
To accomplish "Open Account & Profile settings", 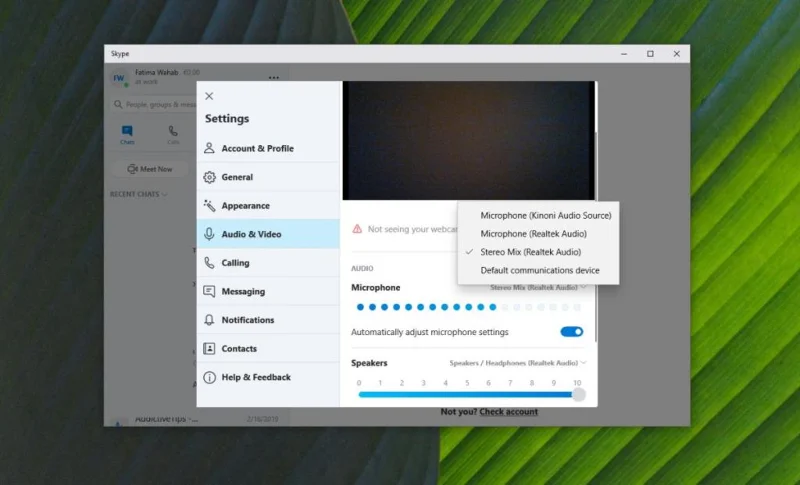I will pyautogui.click(x=268, y=148).
